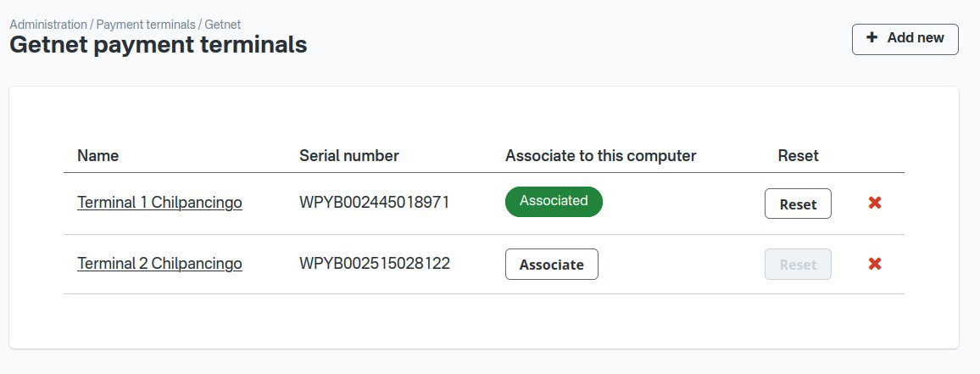Click the plus icon on Add new
Screen dimensions: 980x374
click(872, 38)
